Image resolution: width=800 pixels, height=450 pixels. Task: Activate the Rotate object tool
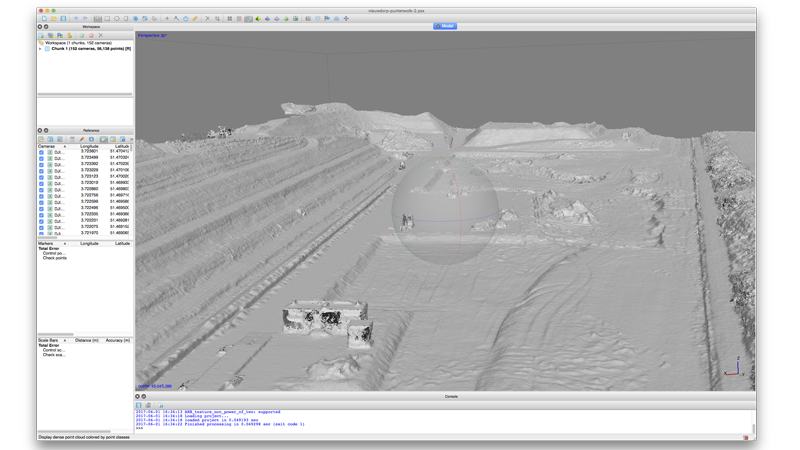(x=154, y=18)
